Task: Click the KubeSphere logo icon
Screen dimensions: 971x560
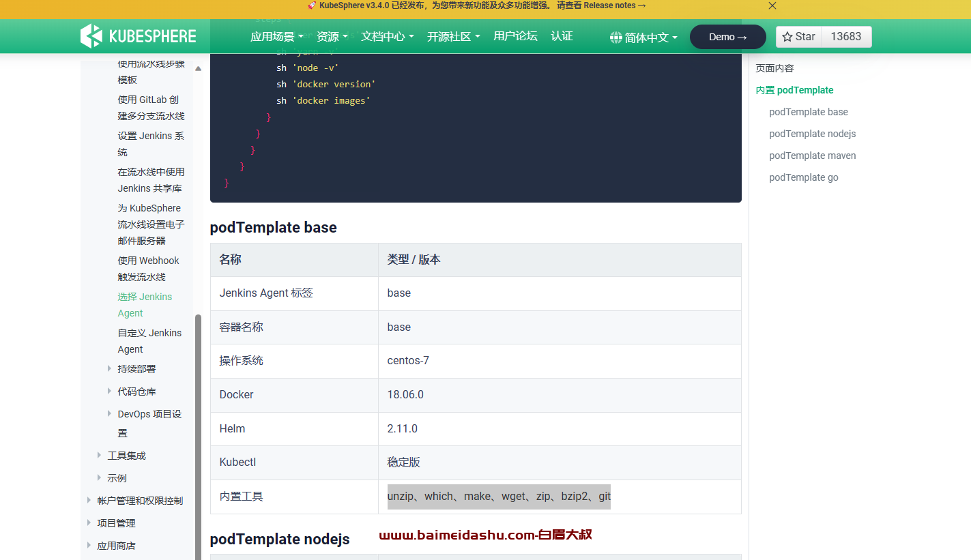Action: (x=91, y=36)
